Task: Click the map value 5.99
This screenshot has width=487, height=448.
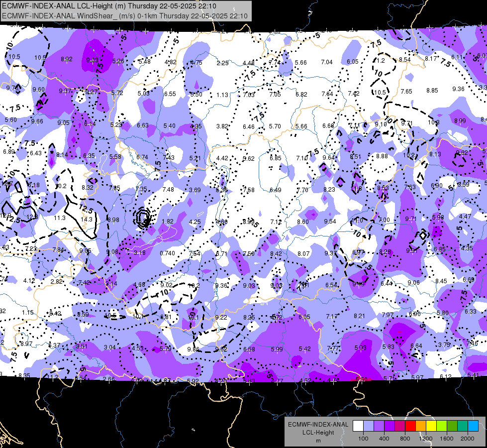Action: (277, 349)
